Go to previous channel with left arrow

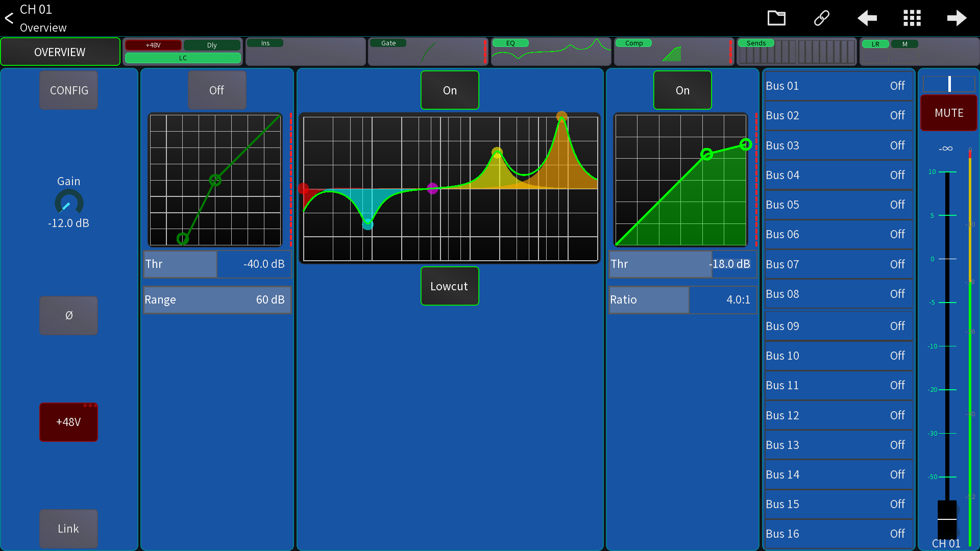tap(867, 18)
